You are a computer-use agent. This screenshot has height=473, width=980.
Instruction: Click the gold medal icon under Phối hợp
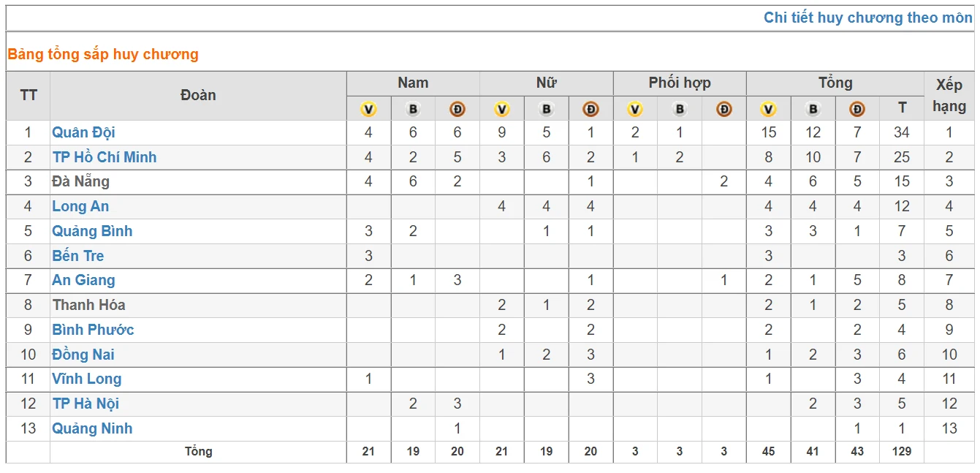coord(635,109)
